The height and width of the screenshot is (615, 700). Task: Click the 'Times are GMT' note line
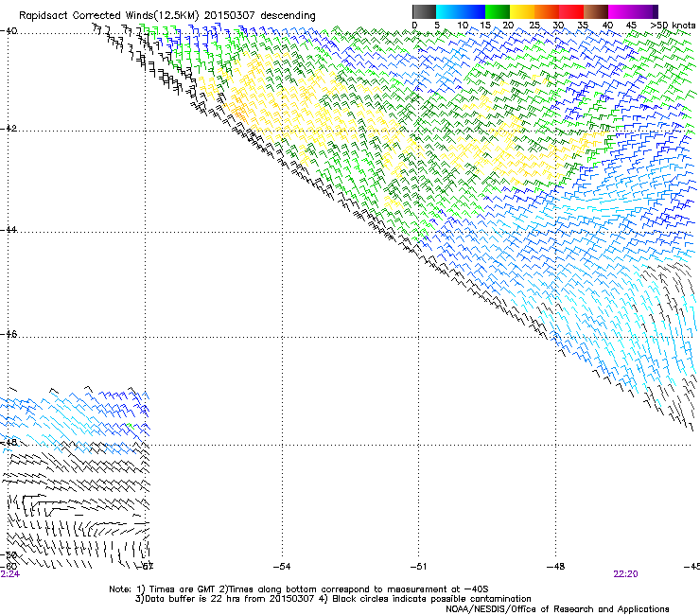tap(299, 589)
